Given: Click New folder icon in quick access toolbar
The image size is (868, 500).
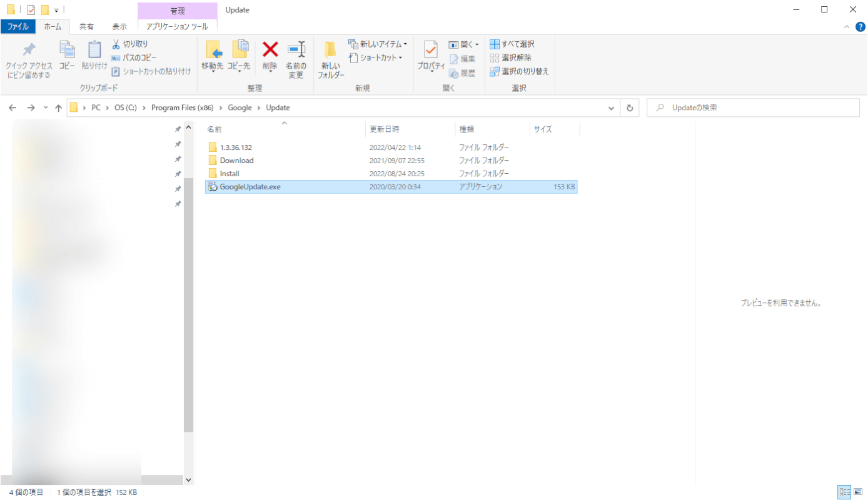Looking at the screenshot, I should [x=45, y=10].
